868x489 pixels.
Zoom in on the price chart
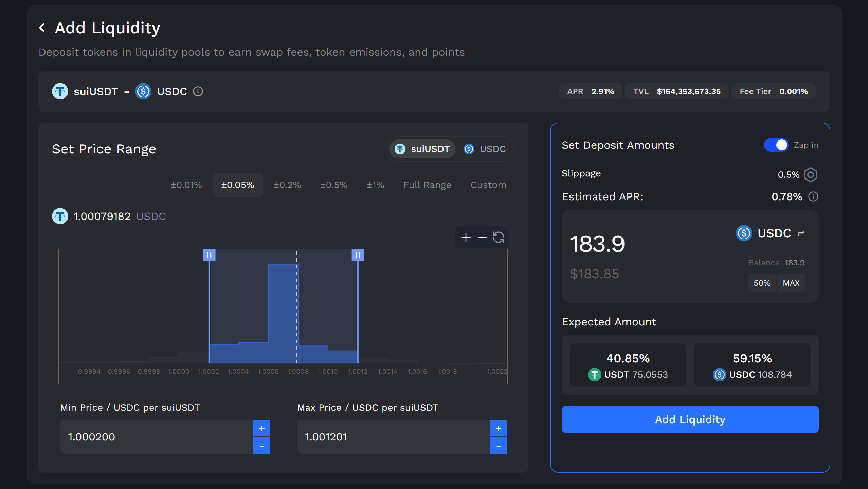(466, 237)
